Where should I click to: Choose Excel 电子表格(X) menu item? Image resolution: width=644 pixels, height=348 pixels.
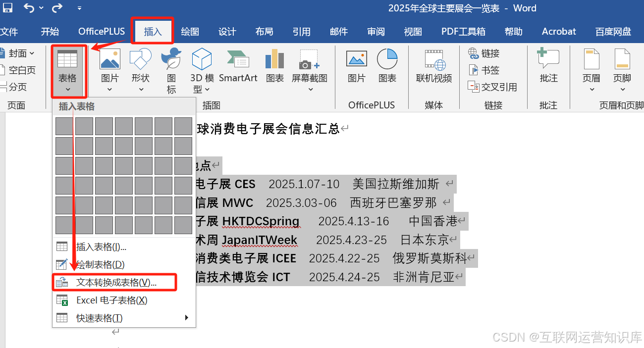tap(124, 300)
